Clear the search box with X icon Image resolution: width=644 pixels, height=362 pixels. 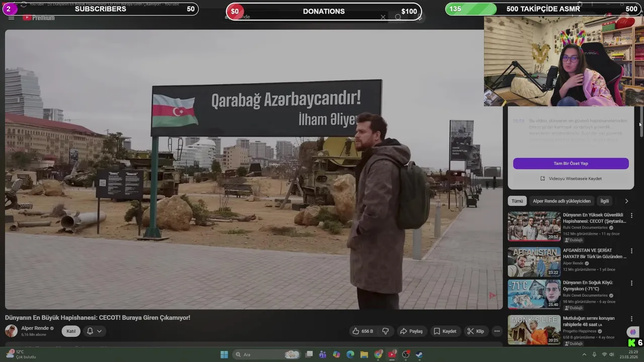click(x=383, y=17)
